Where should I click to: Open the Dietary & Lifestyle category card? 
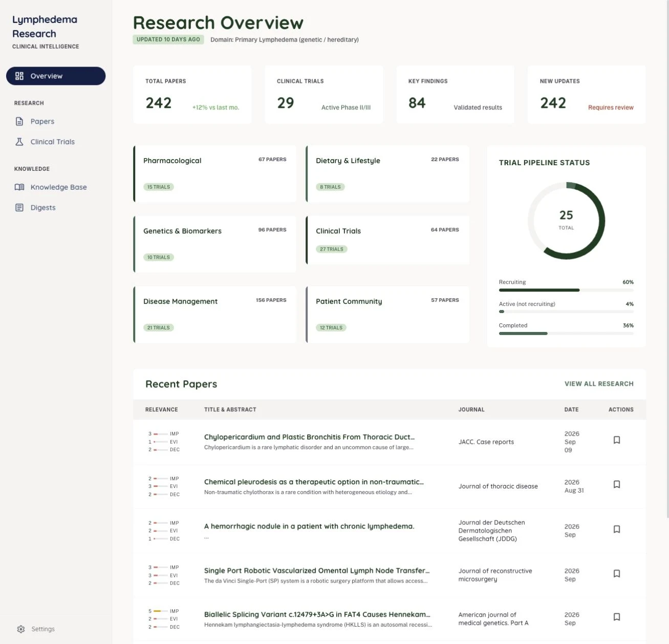tap(387, 174)
